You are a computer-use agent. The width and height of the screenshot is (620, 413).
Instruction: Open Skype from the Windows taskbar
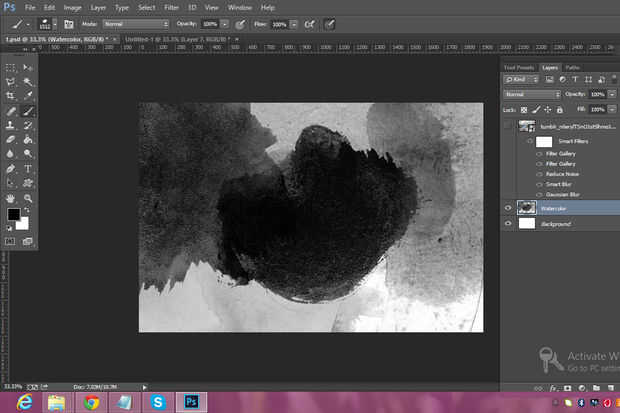point(158,401)
